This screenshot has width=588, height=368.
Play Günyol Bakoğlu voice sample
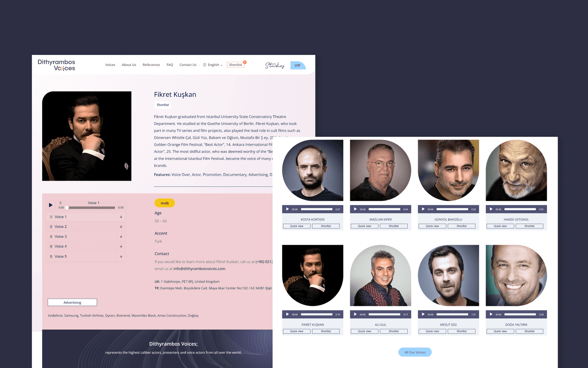(x=423, y=209)
